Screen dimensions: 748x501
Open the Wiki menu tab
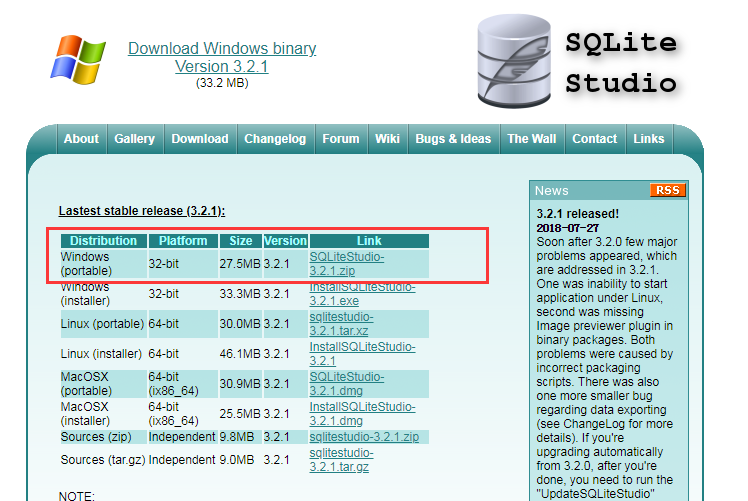[x=387, y=139]
